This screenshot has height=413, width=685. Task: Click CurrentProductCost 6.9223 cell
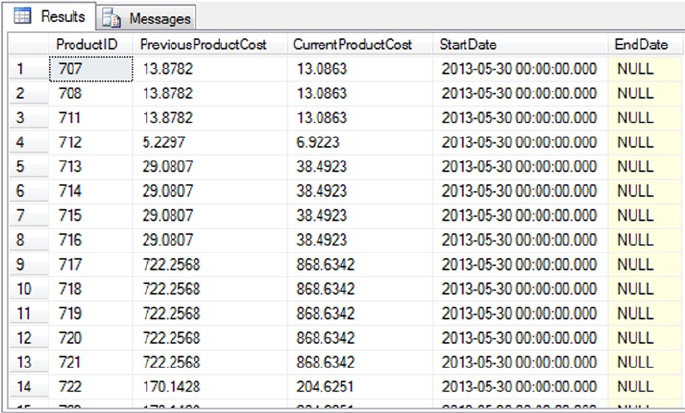[x=360, y=143]
